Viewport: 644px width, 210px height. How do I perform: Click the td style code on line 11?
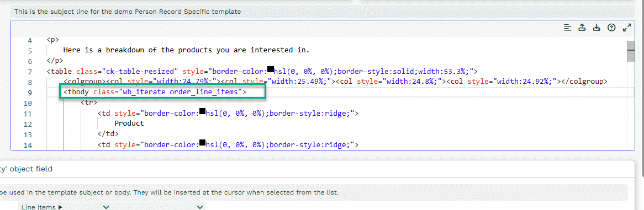coord(228,113)
